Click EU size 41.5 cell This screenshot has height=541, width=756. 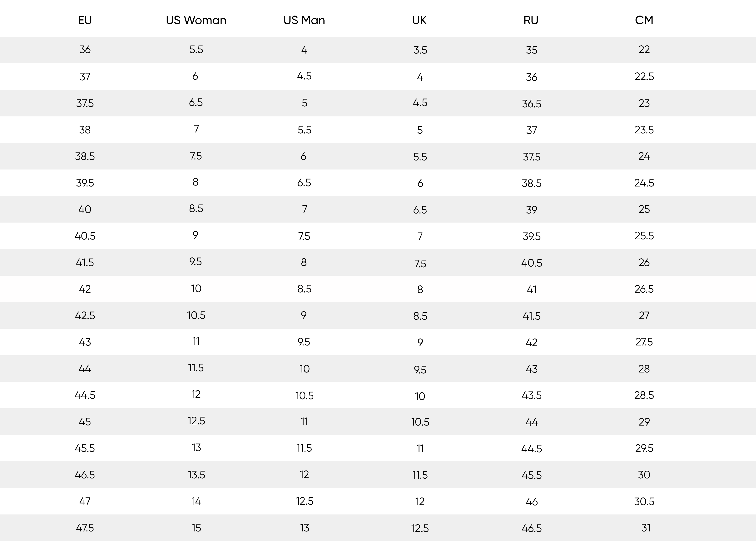(x=85, y=262)
